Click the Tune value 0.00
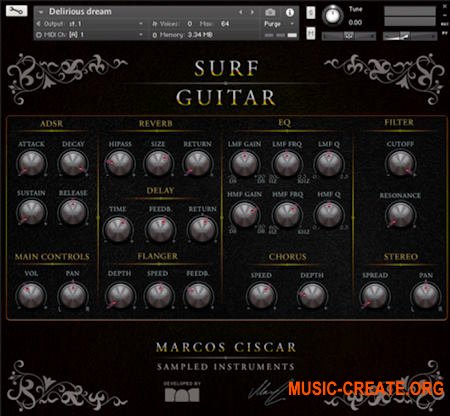The height and width of the screenshot is (416, 450). click(355, 23)
